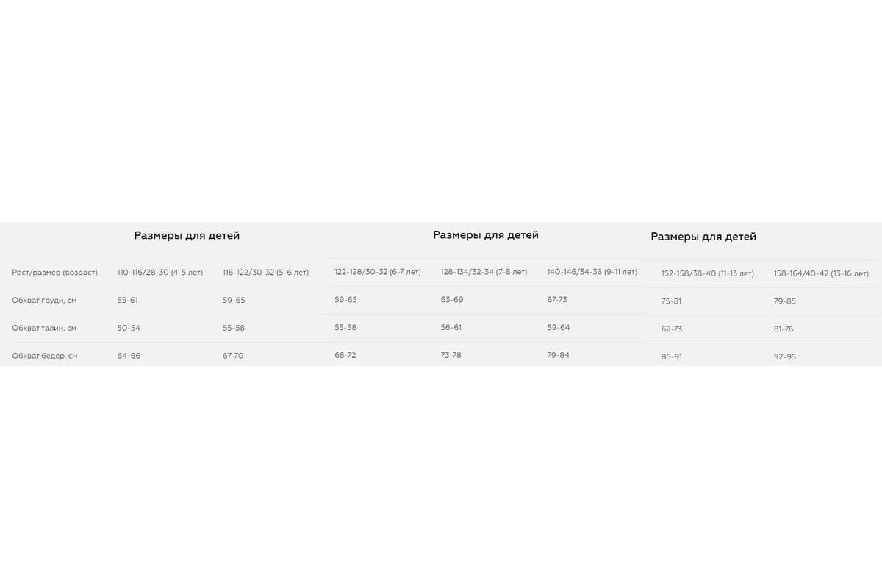Click the Рост/размер (возраст) row label
Viewport: 882px width, 588px height.
click(x=54, y=272)
